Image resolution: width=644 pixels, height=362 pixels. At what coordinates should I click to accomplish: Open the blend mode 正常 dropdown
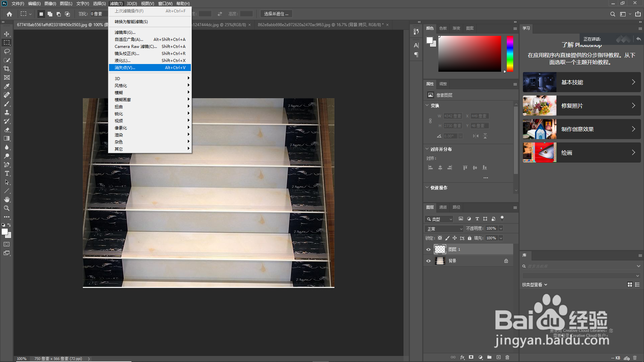point(444,229)
